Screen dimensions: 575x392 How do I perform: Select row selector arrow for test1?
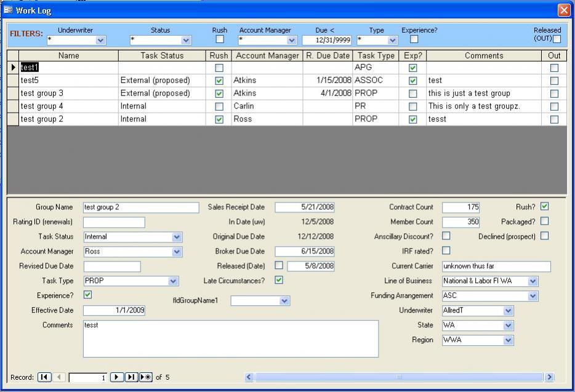(x=13, y=68)
